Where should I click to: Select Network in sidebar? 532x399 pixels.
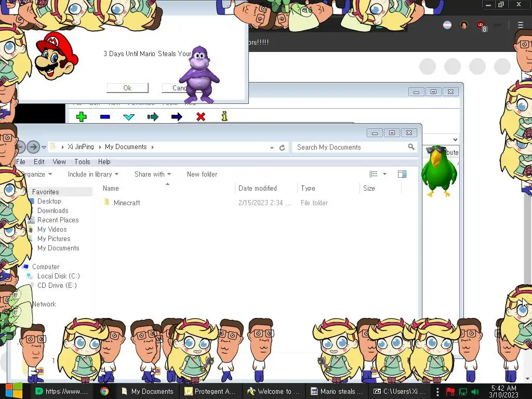point(44,304)
